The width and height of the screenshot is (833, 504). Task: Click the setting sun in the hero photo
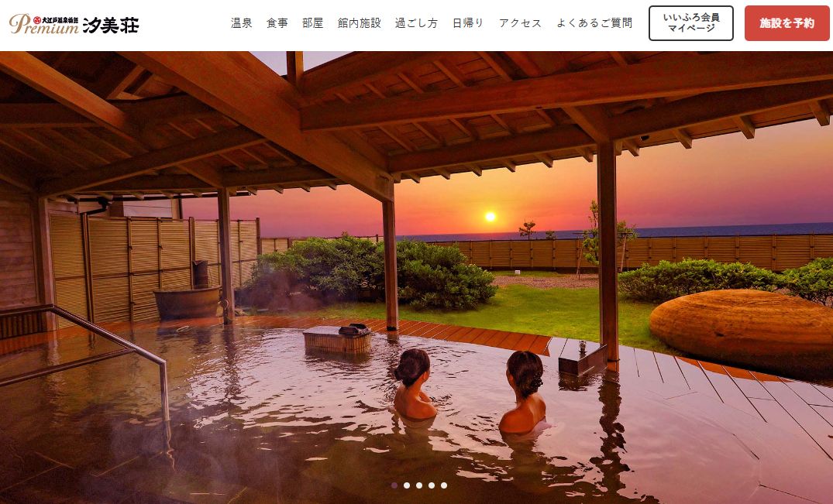point(491,217)
